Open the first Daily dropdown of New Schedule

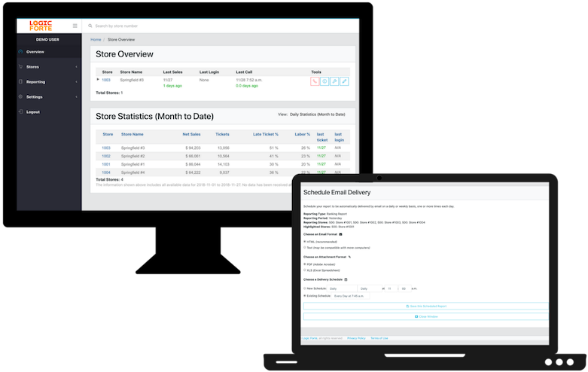tap(342, 288)
